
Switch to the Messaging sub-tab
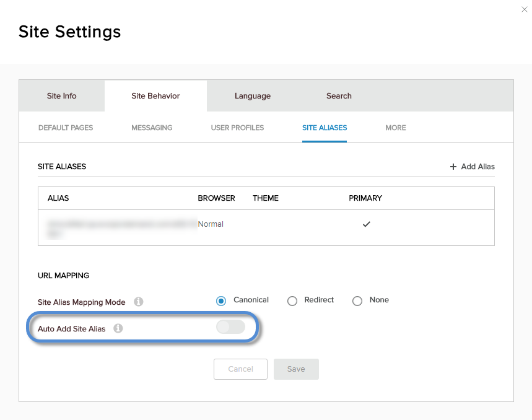pyautogui.click(x=152, y=128)
